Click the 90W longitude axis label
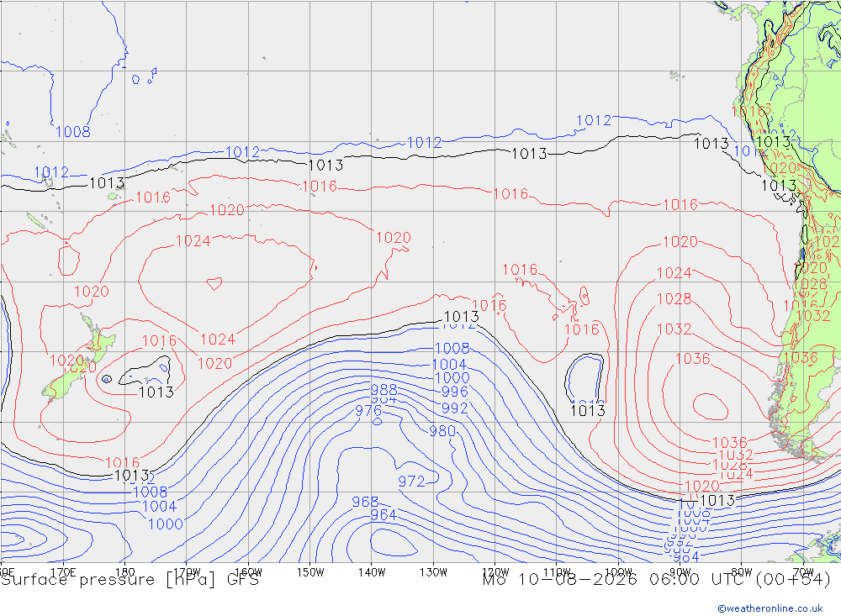This screenshot has height=616, width=841. tap(680, 572)
